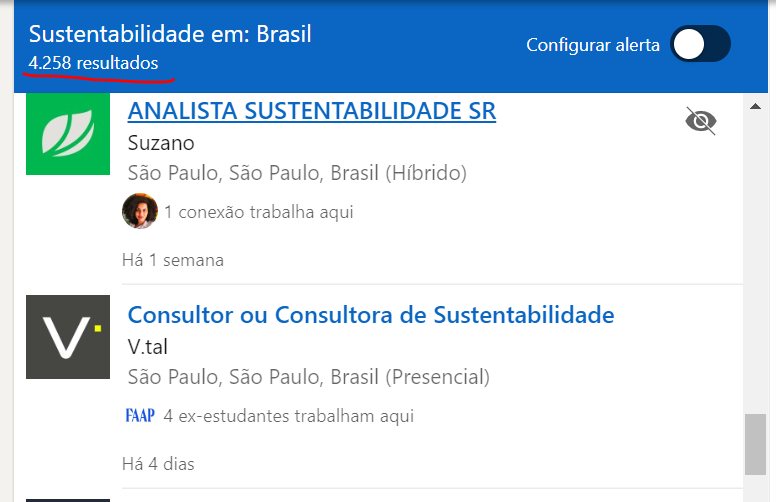Click the scrollbar thumb
Screen dimensions: 776x502
[x=756, y=444]
